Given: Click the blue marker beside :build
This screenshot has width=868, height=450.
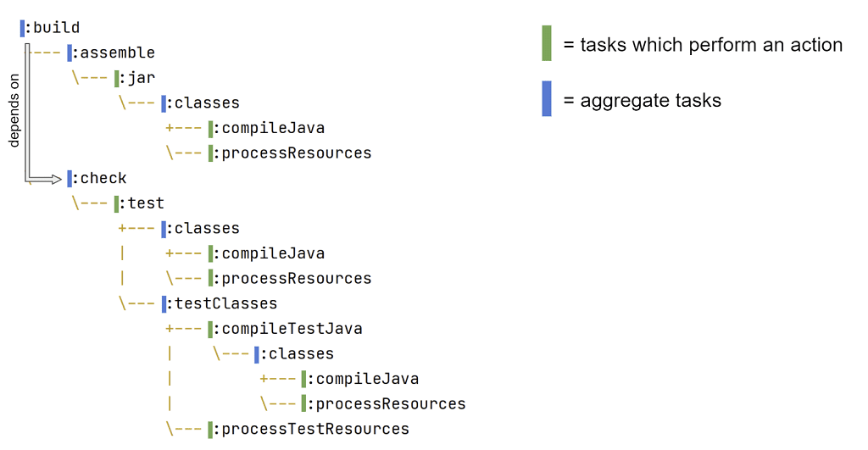Looking at the screenshot, I should coord(23,28).
